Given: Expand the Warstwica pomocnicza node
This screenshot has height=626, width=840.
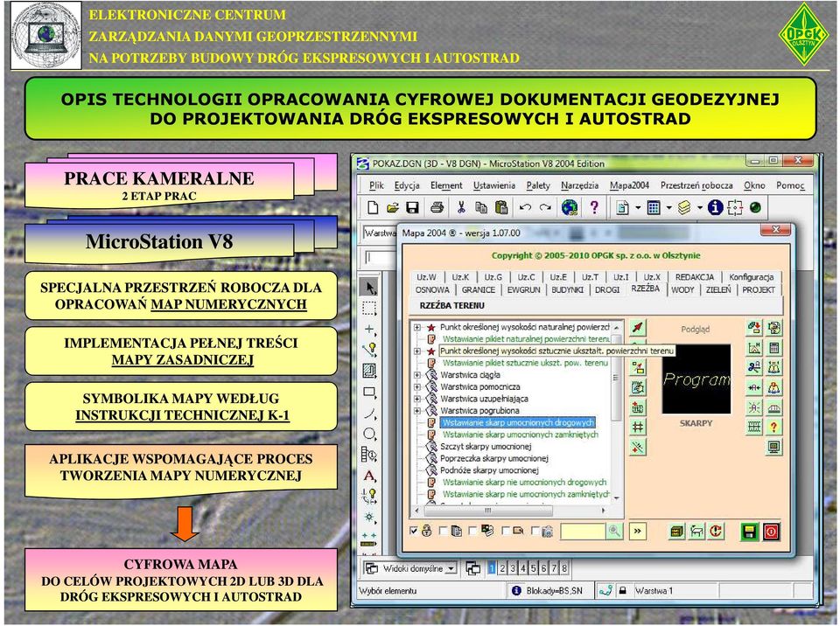Looking at the screenshot, I should (417, 386).
